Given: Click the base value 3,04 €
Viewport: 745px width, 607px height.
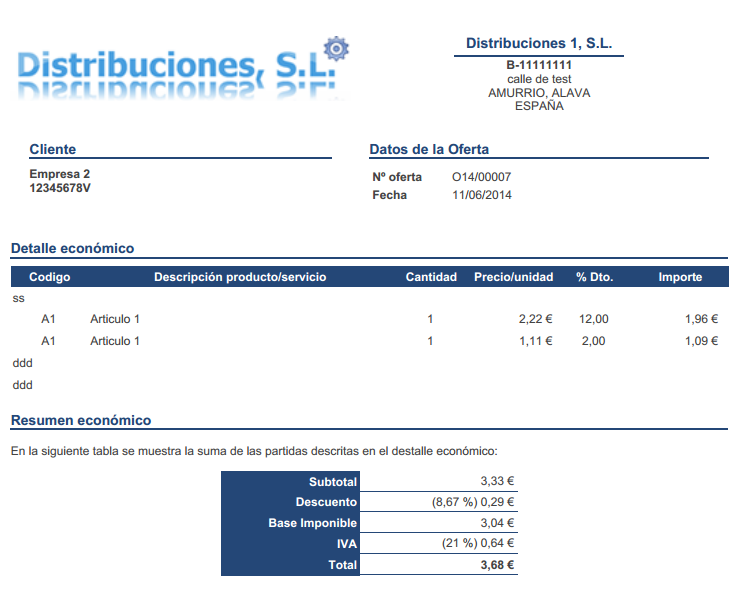Looking at the screenshot, I should point(497,523).
